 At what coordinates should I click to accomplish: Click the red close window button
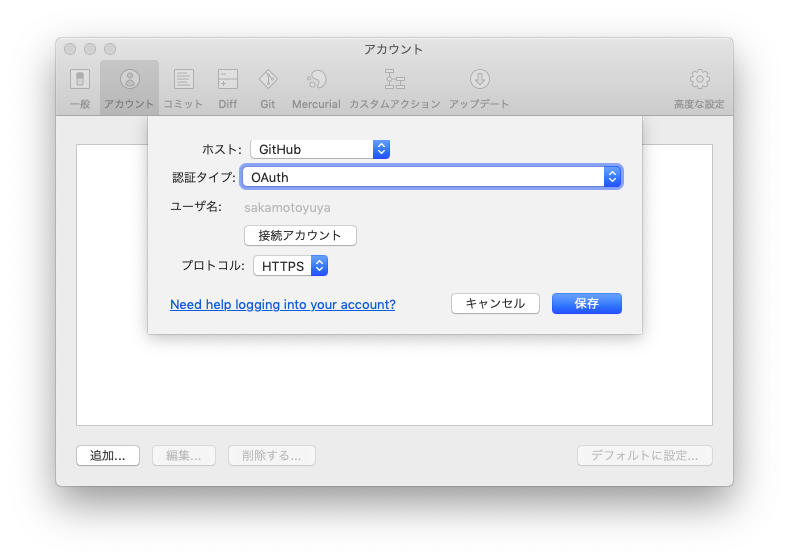tap(70, 49)
